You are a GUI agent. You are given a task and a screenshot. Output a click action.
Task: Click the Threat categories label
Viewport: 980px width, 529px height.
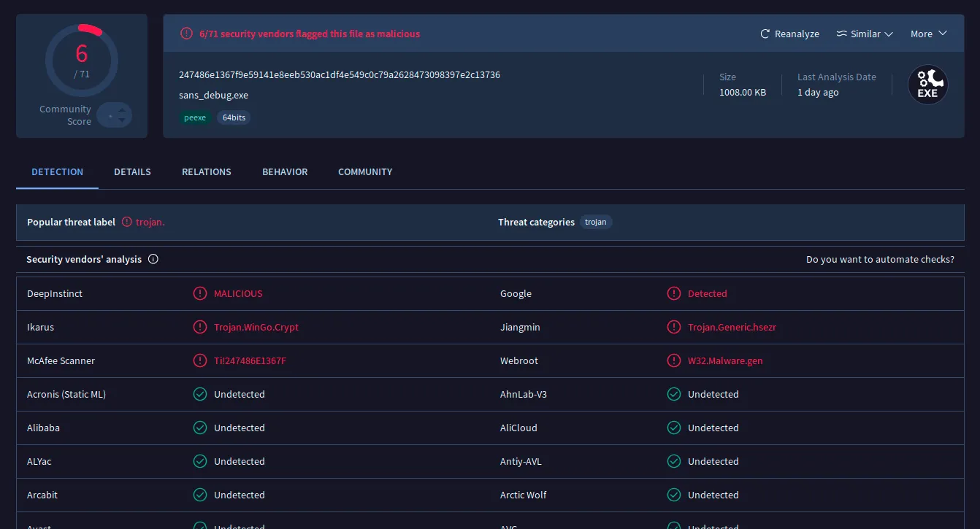tap(536, 223)
